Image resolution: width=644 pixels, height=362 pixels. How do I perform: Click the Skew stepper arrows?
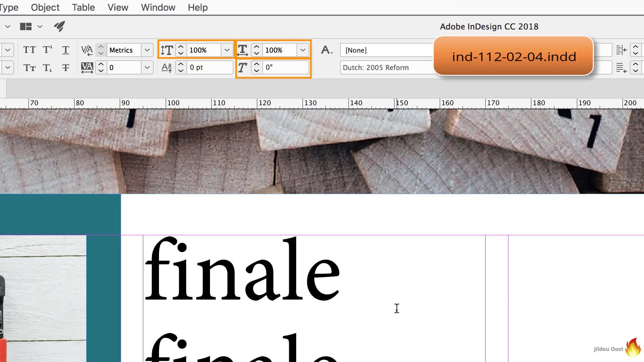[x=257, y=68]
